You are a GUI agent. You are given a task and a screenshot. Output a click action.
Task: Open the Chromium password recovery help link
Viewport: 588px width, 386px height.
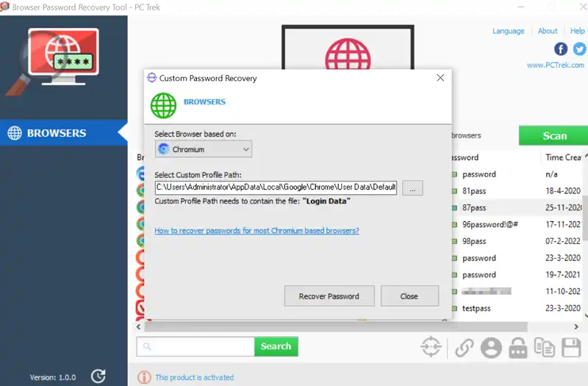257,231
